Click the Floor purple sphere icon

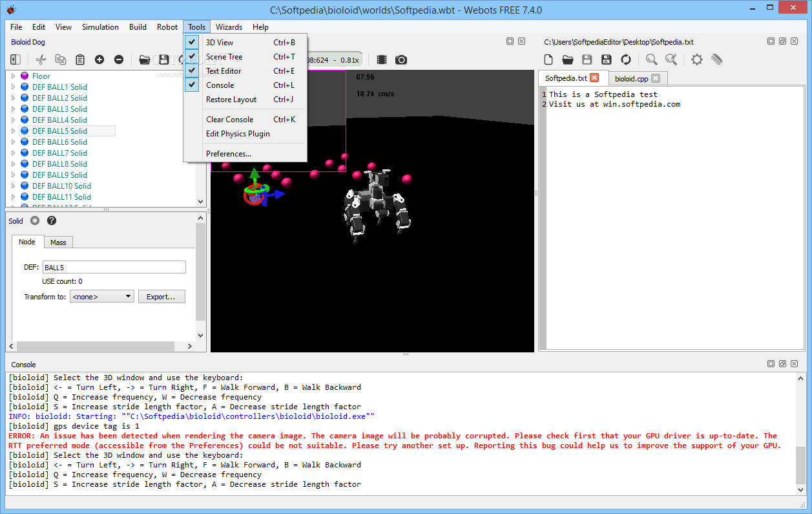(25, 76)
